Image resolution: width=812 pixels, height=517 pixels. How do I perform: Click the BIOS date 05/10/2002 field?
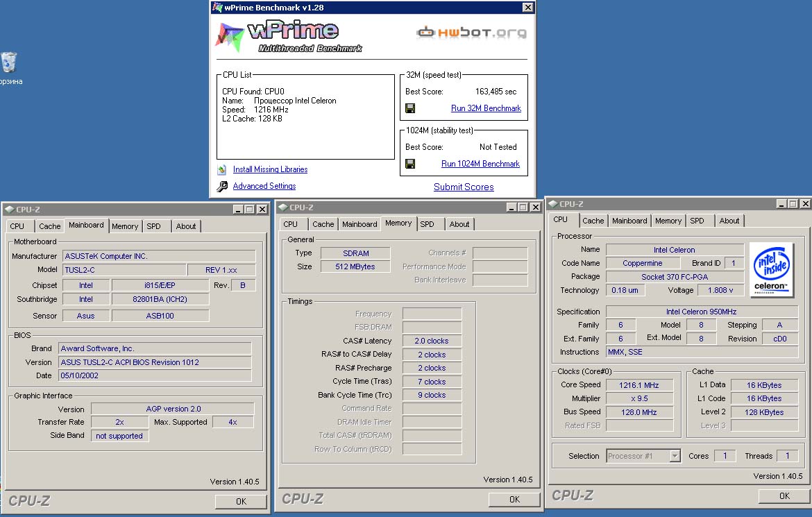click(x=155, y=375)
